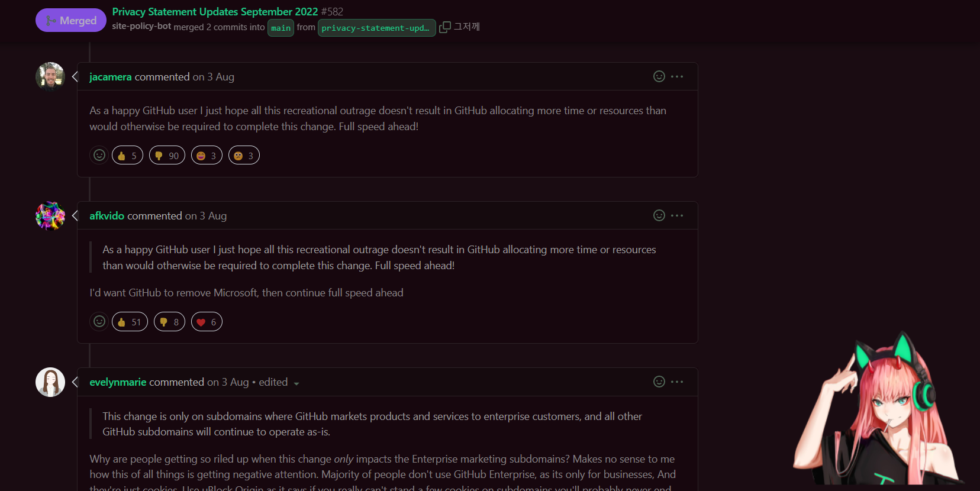Toggle thumbs up reaction with 5 votes
This screenshot has height=491, width=980.
[127, 155]
